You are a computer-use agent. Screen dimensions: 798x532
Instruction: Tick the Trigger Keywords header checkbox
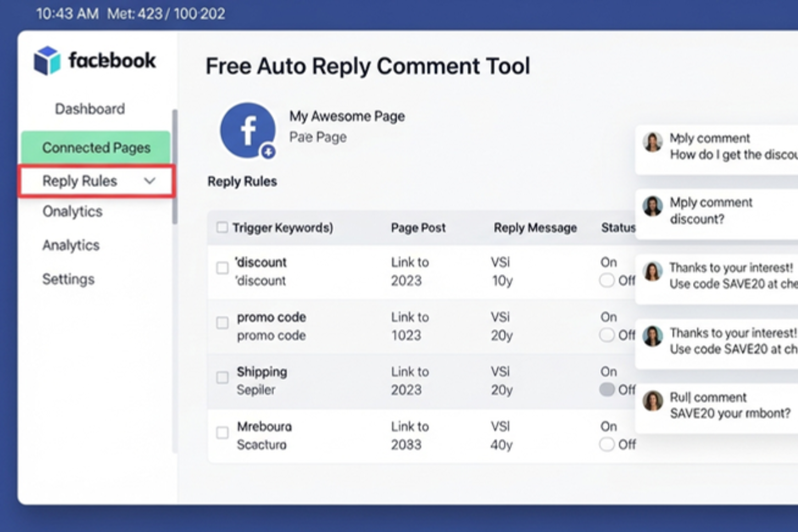tap(222, 227)
